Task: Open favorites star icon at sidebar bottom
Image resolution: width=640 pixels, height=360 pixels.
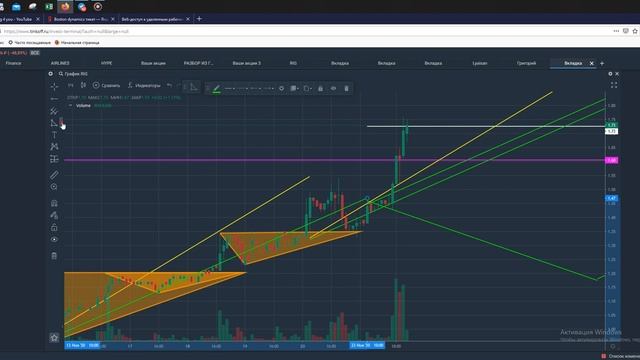Action: click(x=54, y=338)
